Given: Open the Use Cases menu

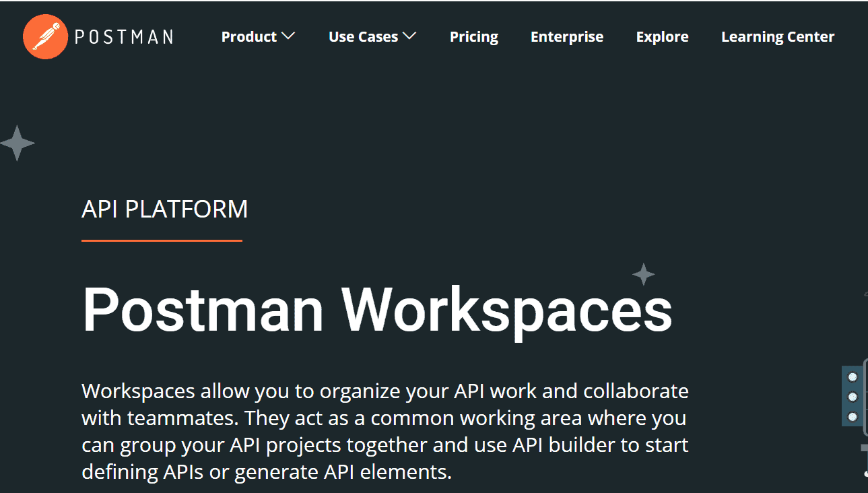Looking at the screenshot, I should (x=363, y=37).
